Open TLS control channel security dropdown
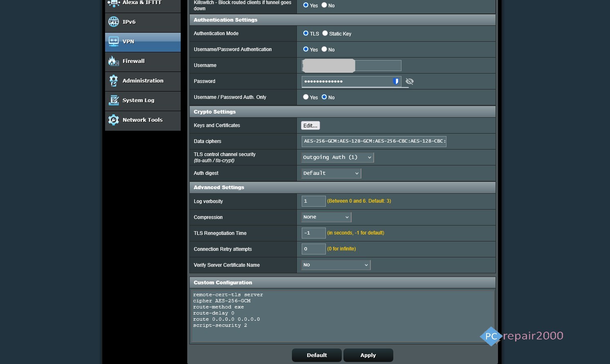 (337, 157)
